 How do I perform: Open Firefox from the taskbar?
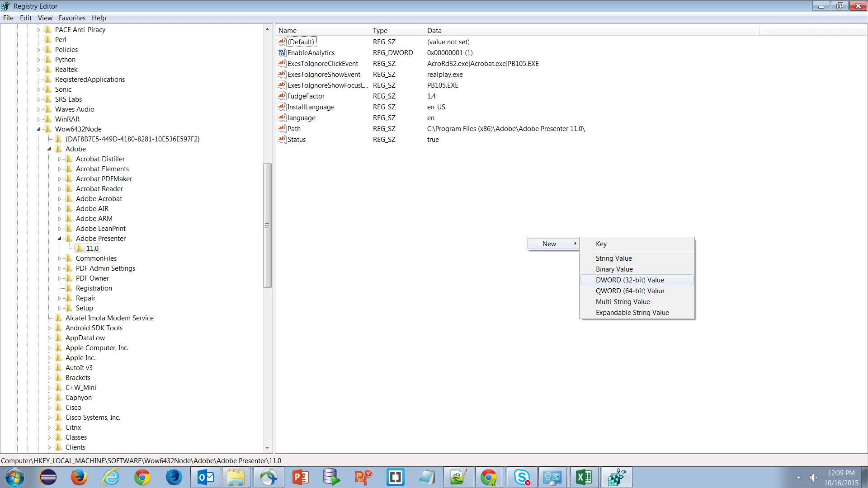tap(79, 477)
